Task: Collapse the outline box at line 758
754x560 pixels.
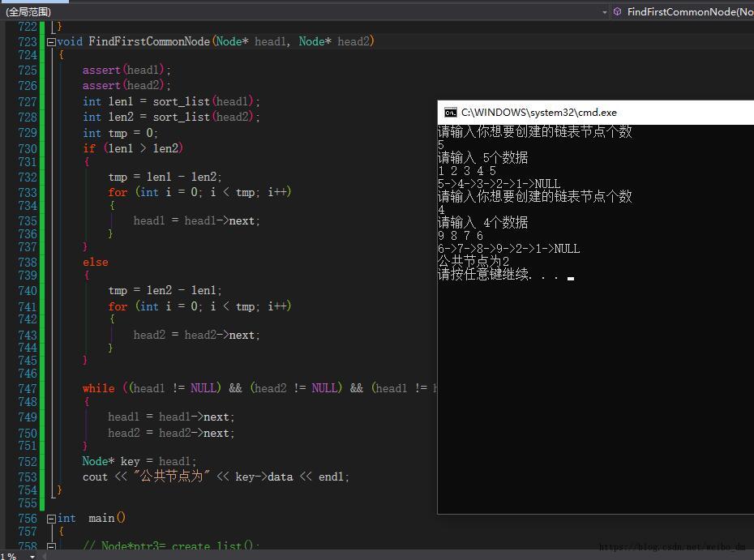Action: pyautogui.click(x=51, y=546)
